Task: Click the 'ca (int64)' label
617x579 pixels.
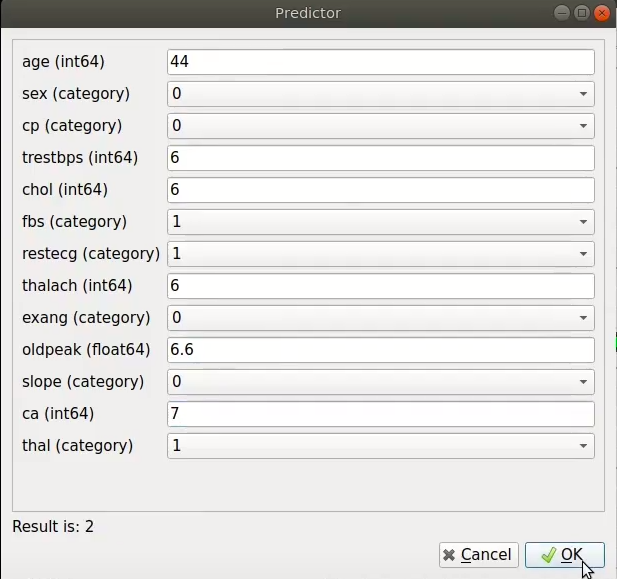Action: (58, 414)
